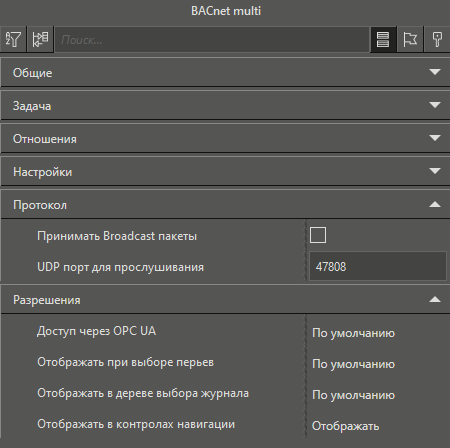Image resolution: width=450 pixels, height=448 pixels.
Task: Select the Принимать Broadcast пакеты label
Action: (x=117, y=236)
